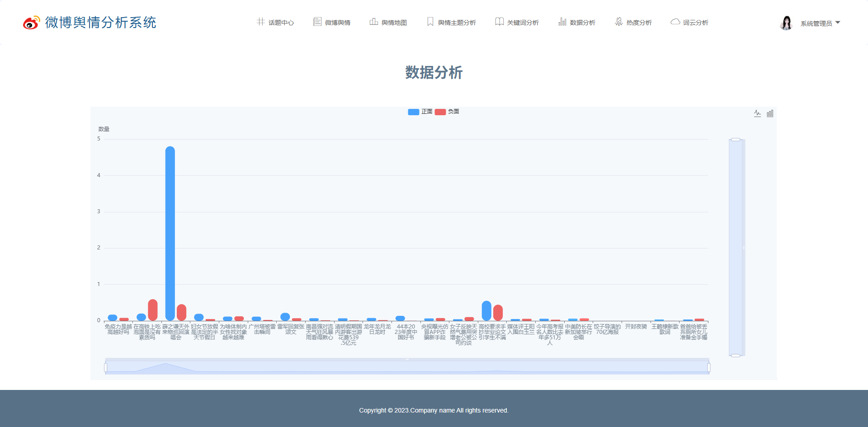The image size is (868, 427).
Task: Click the tall blue 薛之谦 positive bar
Action: coord(170,233)
